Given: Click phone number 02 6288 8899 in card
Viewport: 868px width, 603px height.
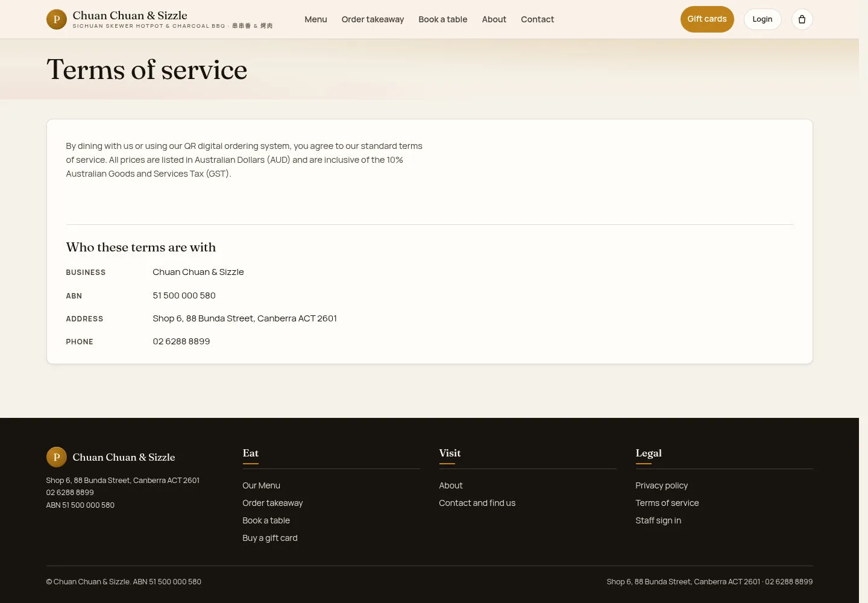Looking at the screenshot, I should click(x=181, y=341).
